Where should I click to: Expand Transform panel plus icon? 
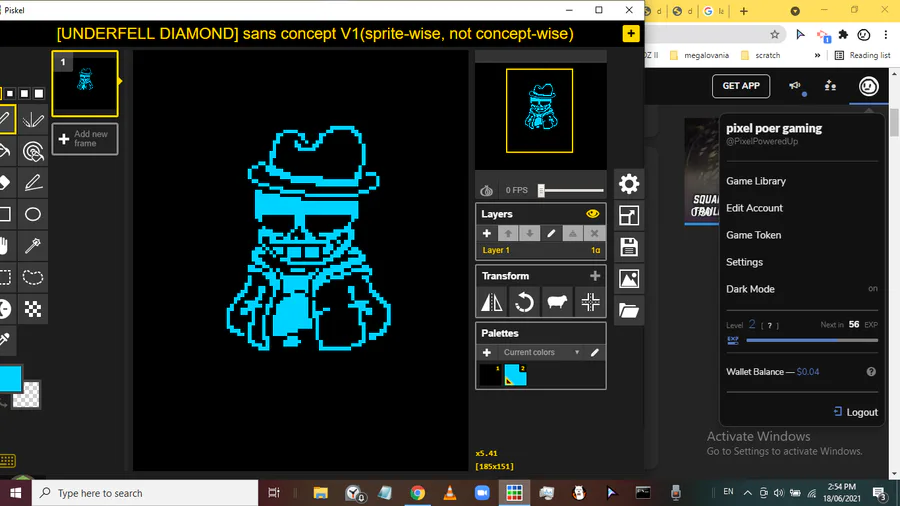pyautogui.click(x=595, y=276)
